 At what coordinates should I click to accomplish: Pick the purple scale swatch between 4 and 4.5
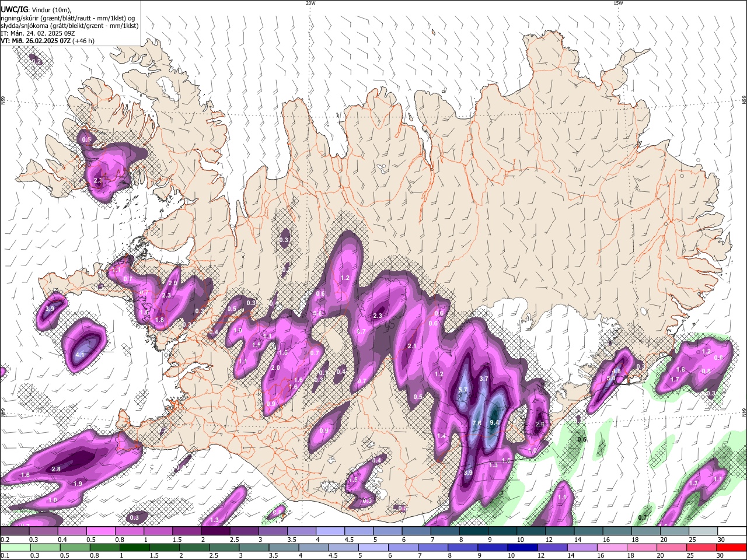330,531
